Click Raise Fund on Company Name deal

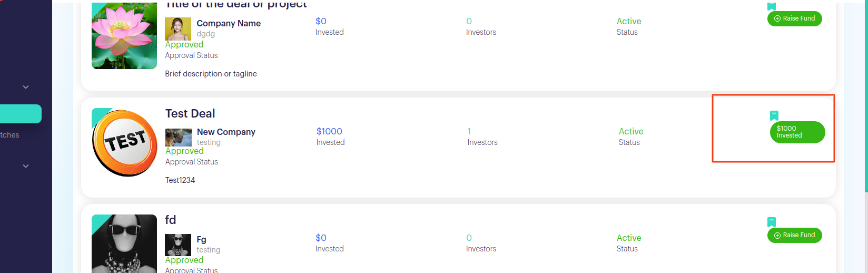[794, 18]
